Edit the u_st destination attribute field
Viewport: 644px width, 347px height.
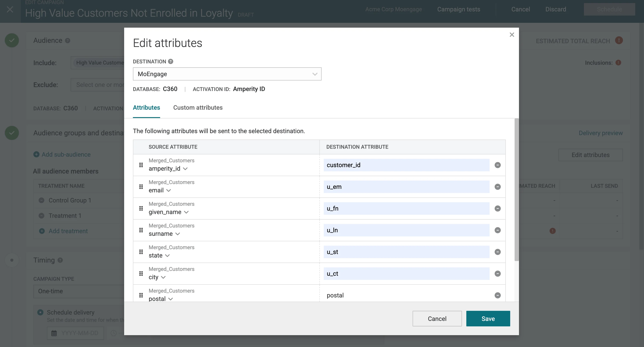tap(406, 252)
